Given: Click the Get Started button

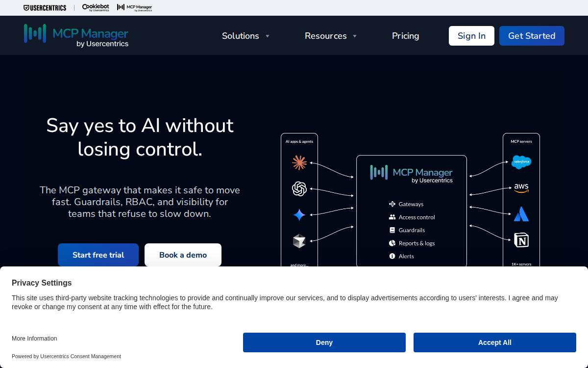Looking at the screenshot, I should pyautogui.click(x=532, y=36).
